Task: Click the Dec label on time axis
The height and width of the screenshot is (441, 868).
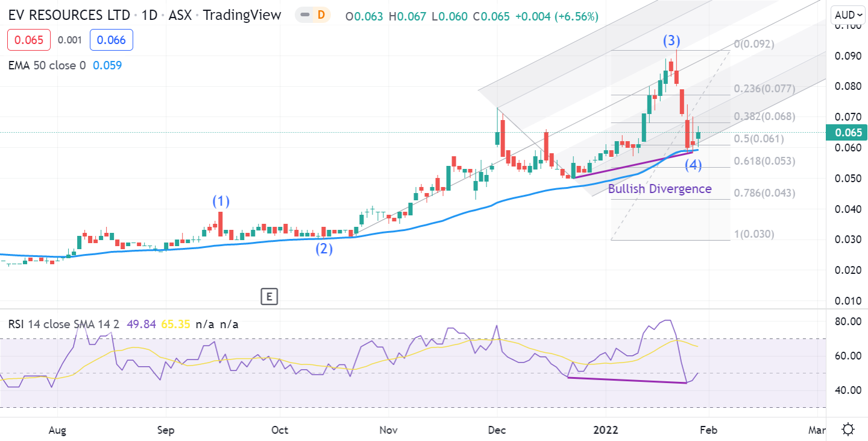Action: (x=497, y=430)
